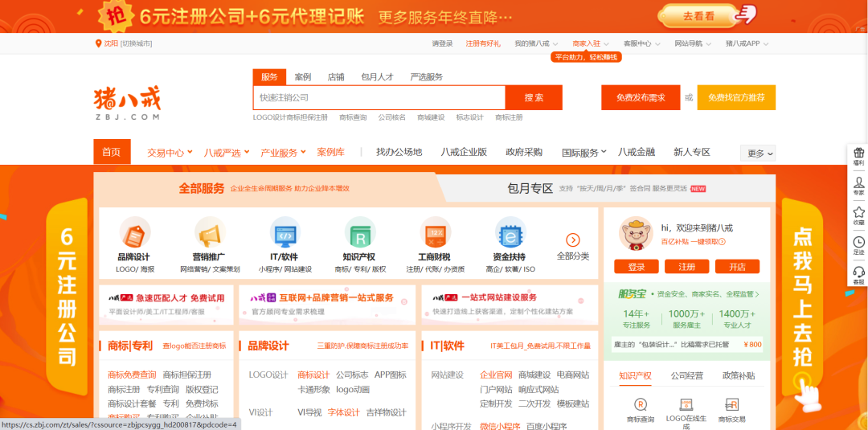868x430 pixels.
Task: Open the LOGO在线生成 icon
Action: pos(686,404)
